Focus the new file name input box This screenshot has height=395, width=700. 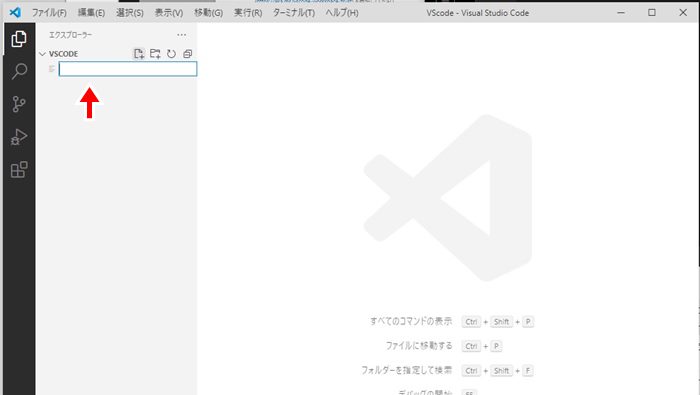128,69
